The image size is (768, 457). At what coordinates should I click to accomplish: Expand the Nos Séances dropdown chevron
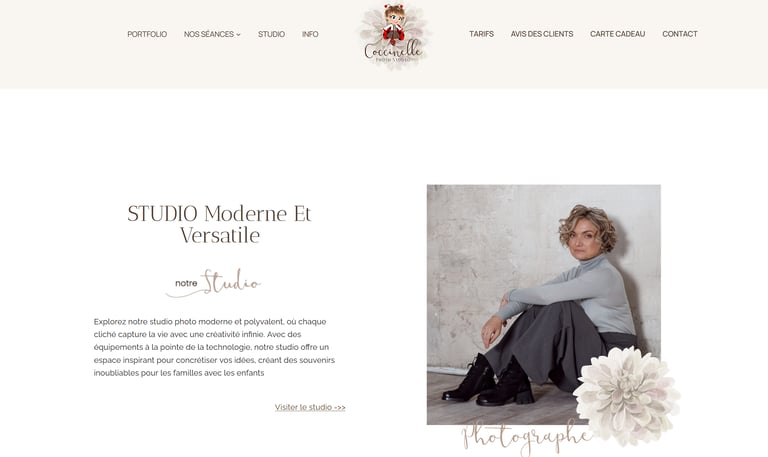coord(239,35)
